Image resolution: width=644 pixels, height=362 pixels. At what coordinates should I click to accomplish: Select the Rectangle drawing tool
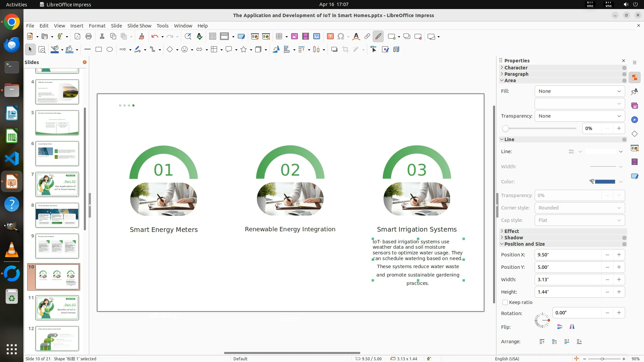[99, 50]
